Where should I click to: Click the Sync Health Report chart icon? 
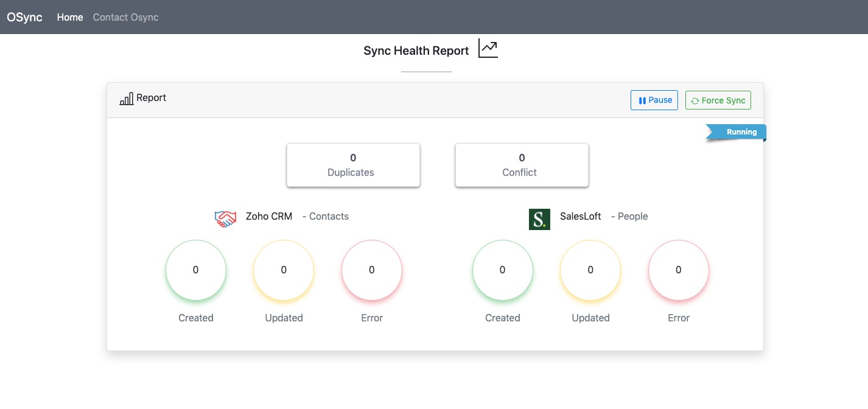(x=488, y=49)
